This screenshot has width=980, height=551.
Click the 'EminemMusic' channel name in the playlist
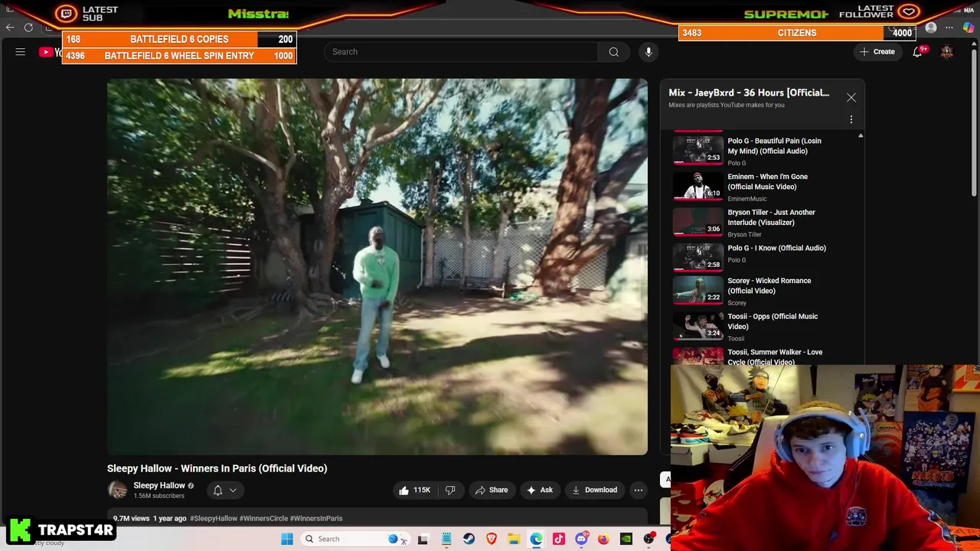point(746,199)
